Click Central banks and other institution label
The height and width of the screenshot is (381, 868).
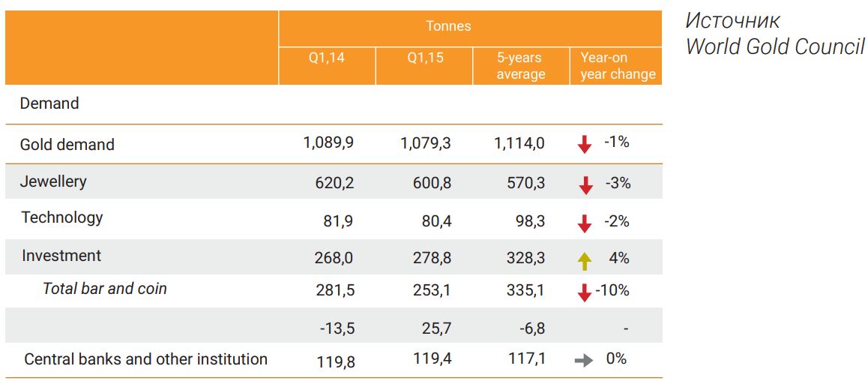[x=145, y=359]
